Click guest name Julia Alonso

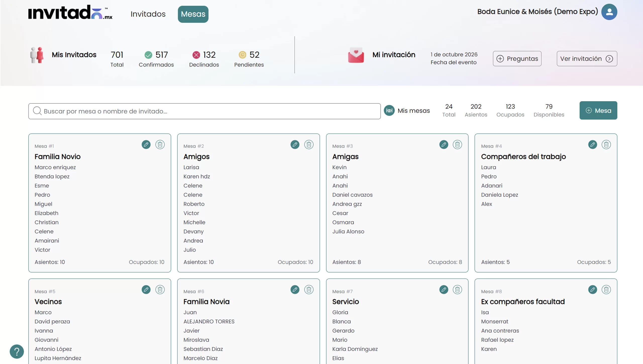pos(348,231)
